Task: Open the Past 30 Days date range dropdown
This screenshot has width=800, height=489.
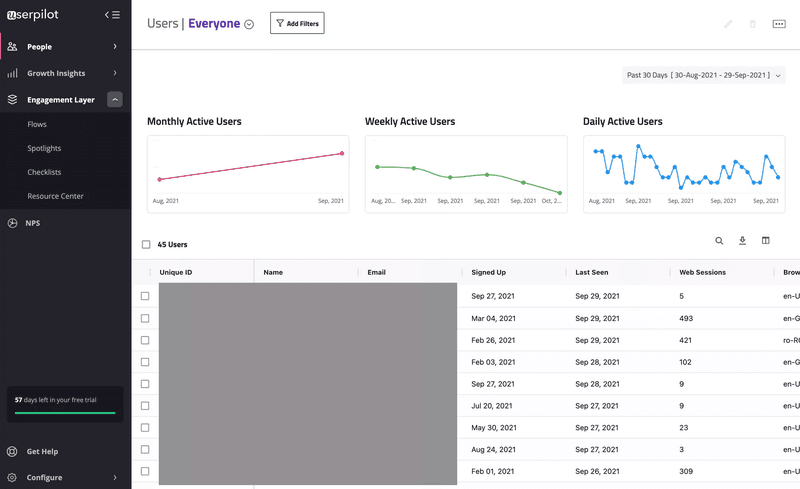Action: tap(703, 75)
